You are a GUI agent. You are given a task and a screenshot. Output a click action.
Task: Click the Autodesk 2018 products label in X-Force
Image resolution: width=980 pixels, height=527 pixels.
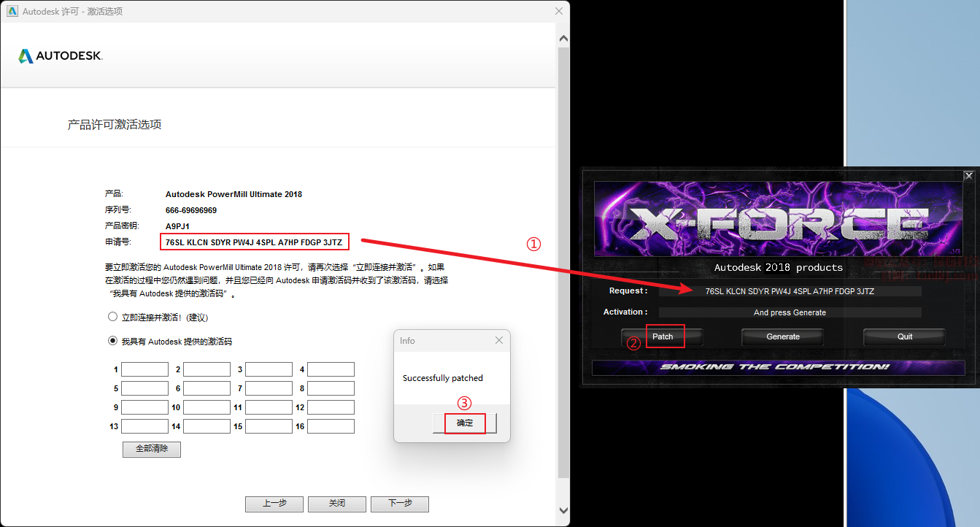coord(779,268)
